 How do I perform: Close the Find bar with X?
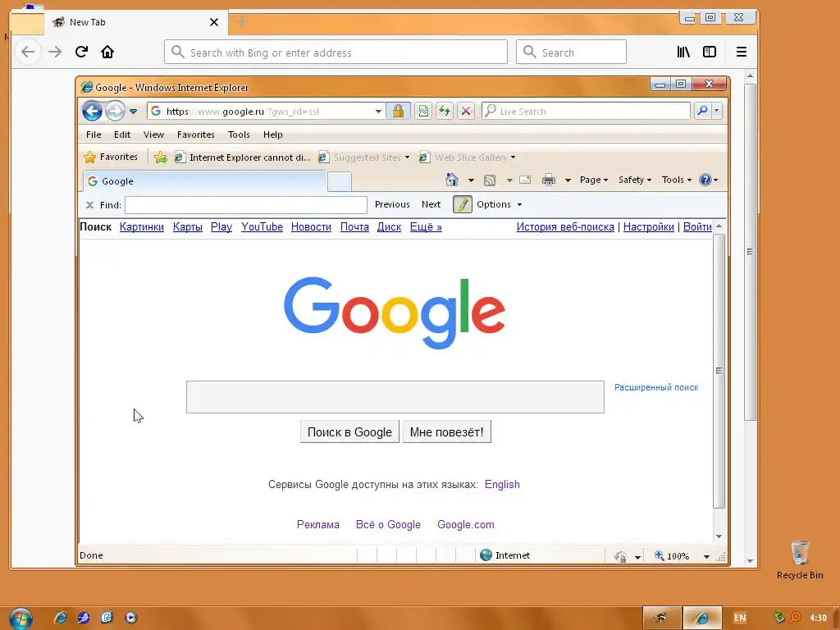(89, 204)
